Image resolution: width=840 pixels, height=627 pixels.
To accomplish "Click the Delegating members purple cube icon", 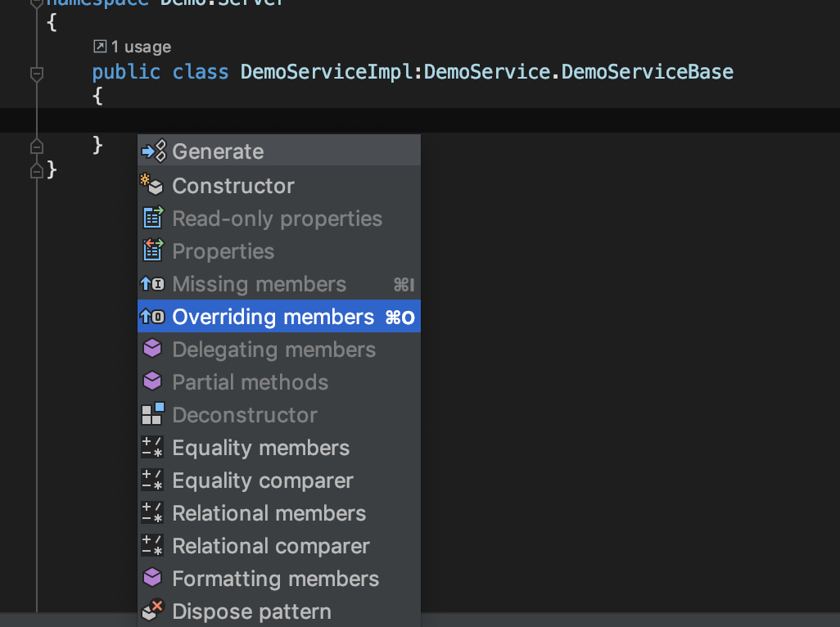I will [152, 350].
